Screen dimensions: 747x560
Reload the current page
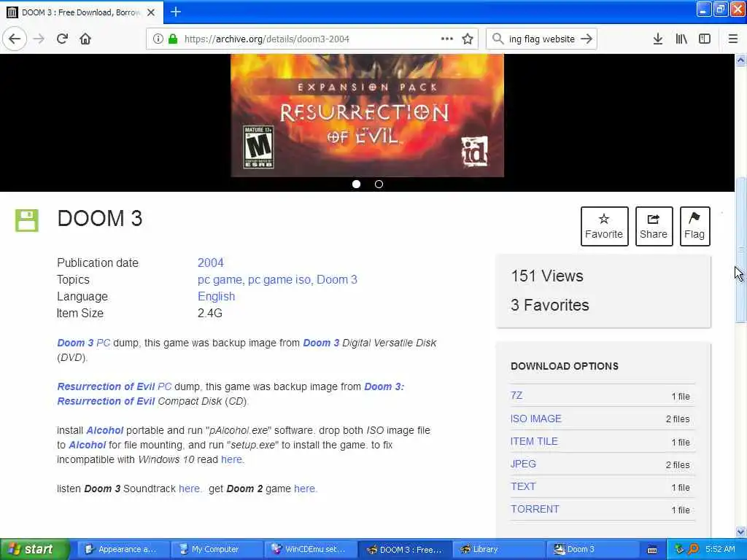[62, 39]
